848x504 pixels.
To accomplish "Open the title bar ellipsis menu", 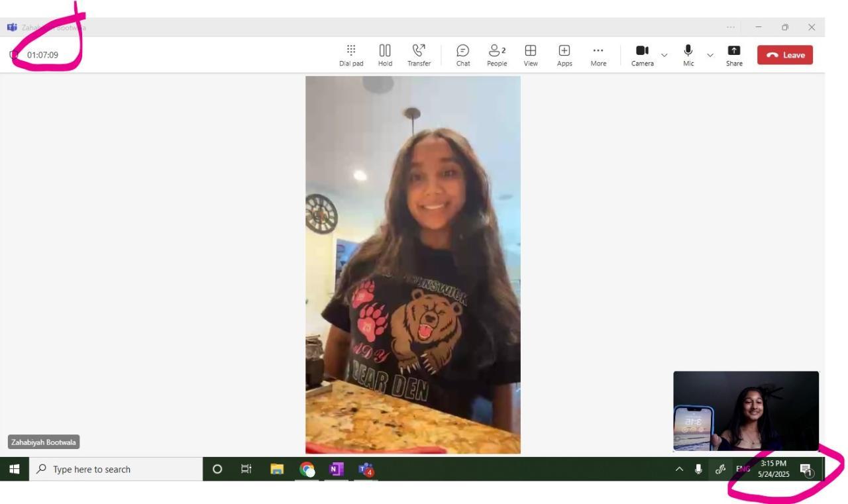I will click(731, 27).
